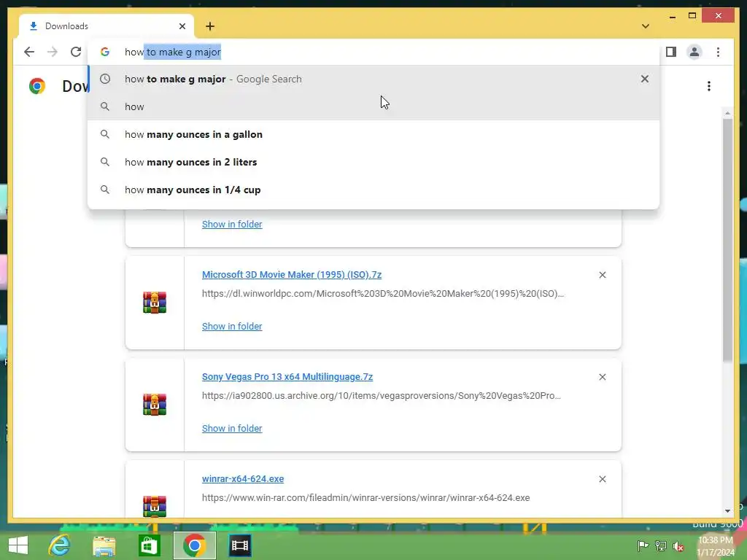Image resolution: width=747 pixels, height=560 pixels.
Task: Open the tab search chevron in title bar
Action: tap(645, 26)
